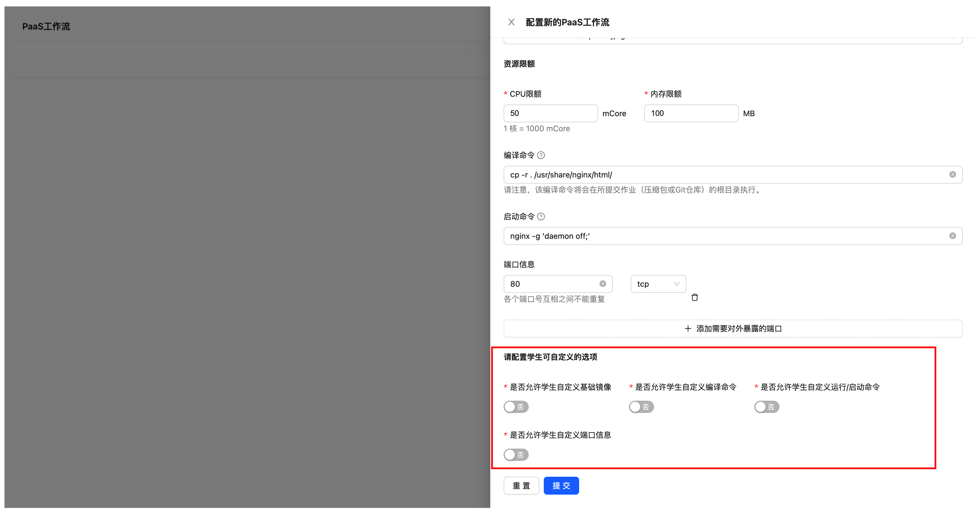Toggle allowing students to customize the base image
The height and width of the screenshot is (511, 980).
pyautogui.click(x=516, y=407)
